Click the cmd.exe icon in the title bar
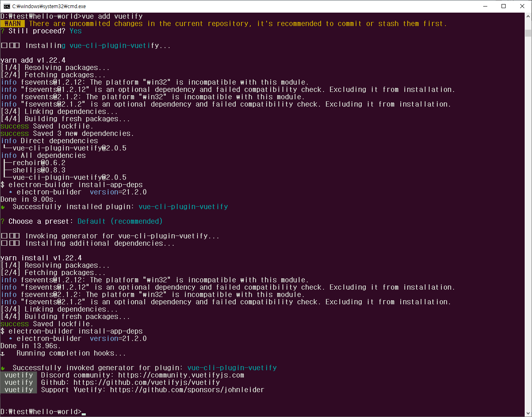Image resolution: width=532 pixels, height=417 pixels. pos(7,6)
